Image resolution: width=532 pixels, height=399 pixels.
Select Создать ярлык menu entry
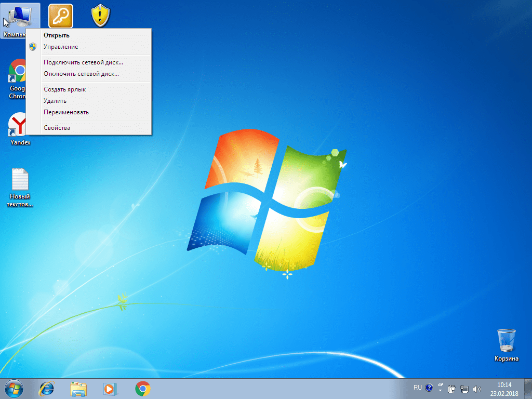click(89, 89)
